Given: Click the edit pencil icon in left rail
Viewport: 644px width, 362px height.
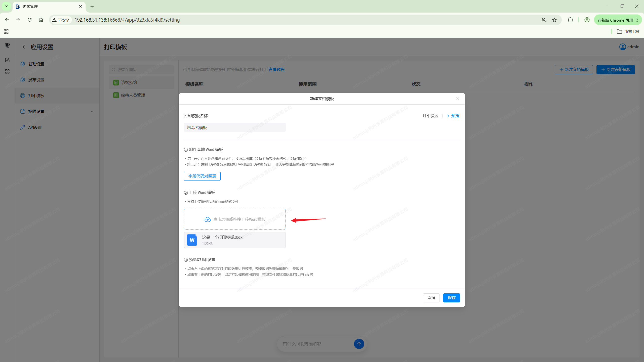Looking at the screenshot, I should pyautogui.click(x=7, y=60).
